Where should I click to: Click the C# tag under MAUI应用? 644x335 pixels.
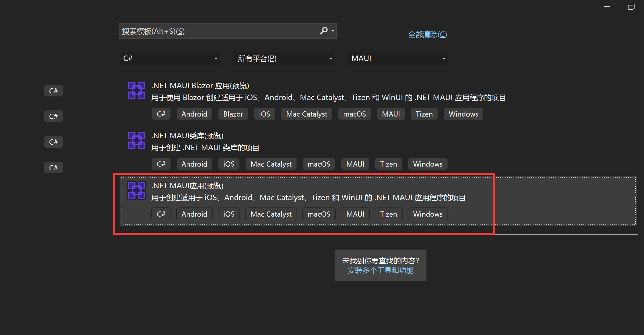[x=161, y=214]
